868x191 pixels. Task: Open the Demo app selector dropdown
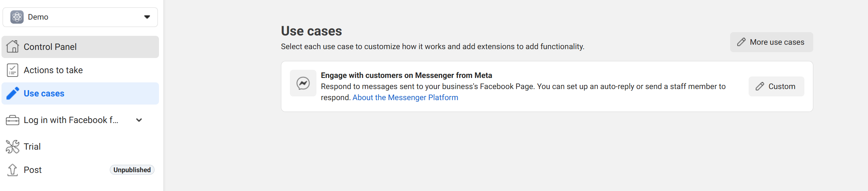click(x=147, y=17)
